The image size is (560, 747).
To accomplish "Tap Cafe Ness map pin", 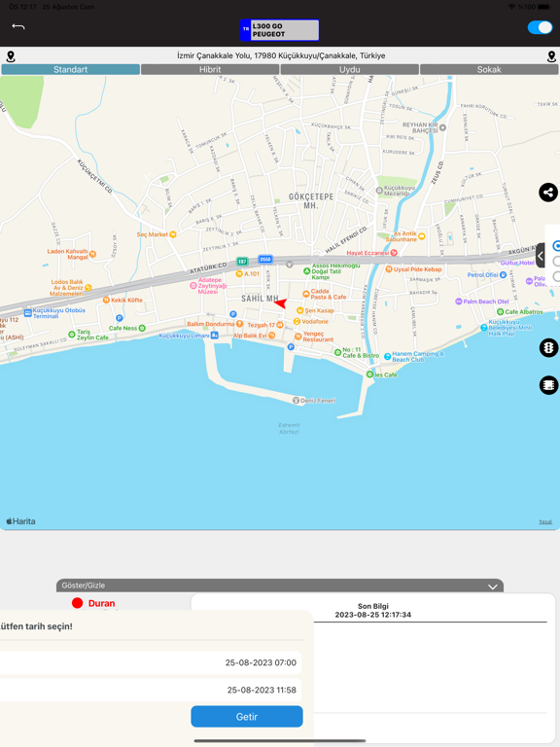I will [142, 328].
